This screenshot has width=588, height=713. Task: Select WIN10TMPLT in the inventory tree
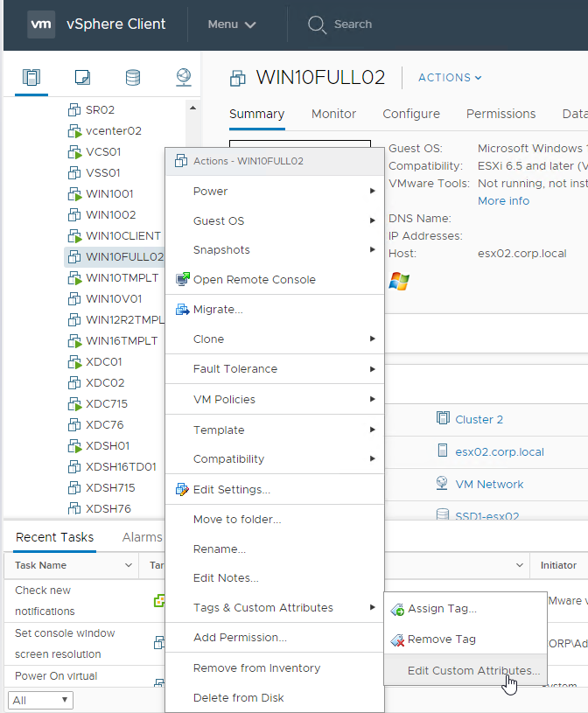point(122,278)
